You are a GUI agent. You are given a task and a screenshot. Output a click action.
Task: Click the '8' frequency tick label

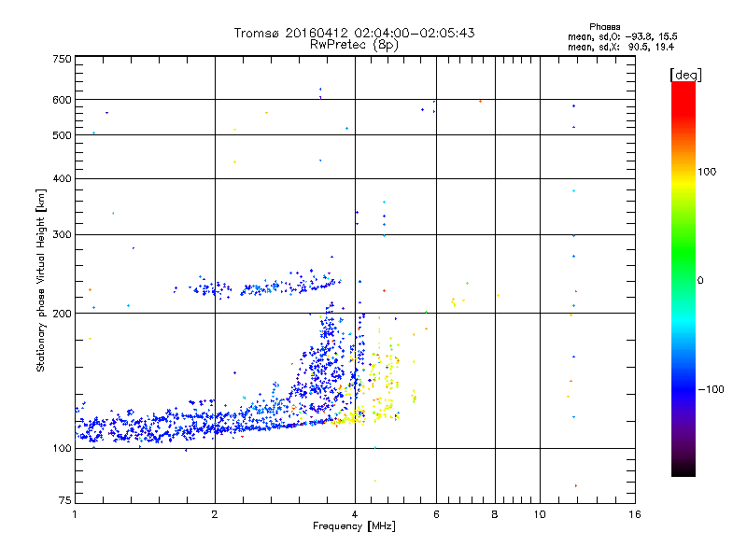495,514
